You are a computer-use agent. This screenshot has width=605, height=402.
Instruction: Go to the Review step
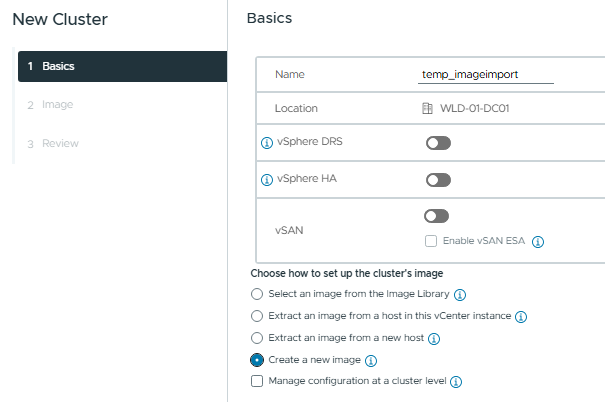(x=60, y=143)
